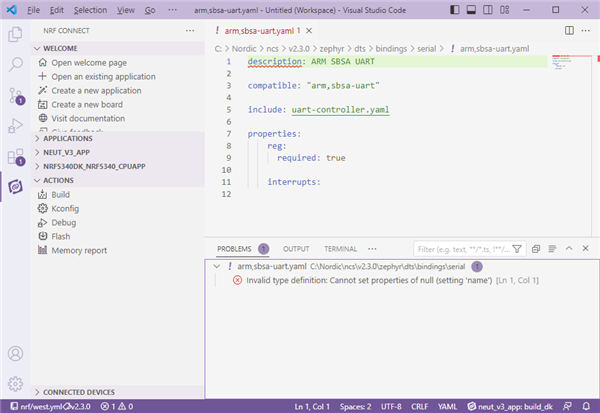Click Create a new application
This screenshot has width=600, height=413.
click(96, 91)
